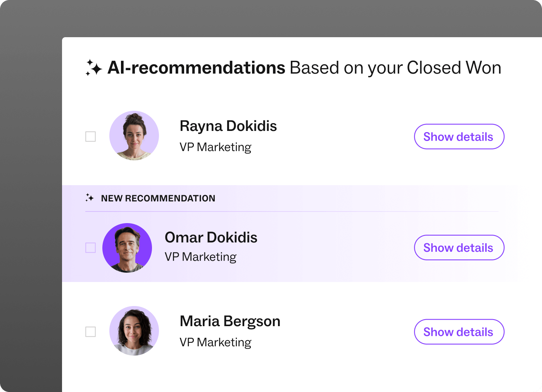Click VP Marketing title under Maria Bergson
The width and height of the screenshot is (542, 392).
216,342
